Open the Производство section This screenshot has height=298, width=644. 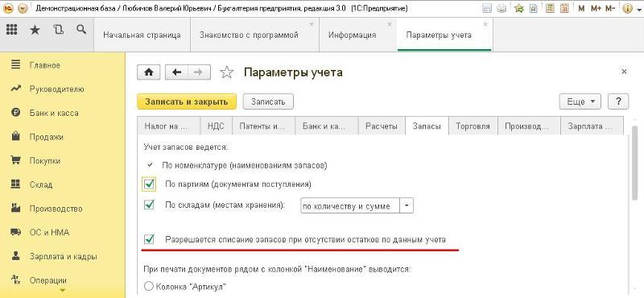(x=56, y=209)
